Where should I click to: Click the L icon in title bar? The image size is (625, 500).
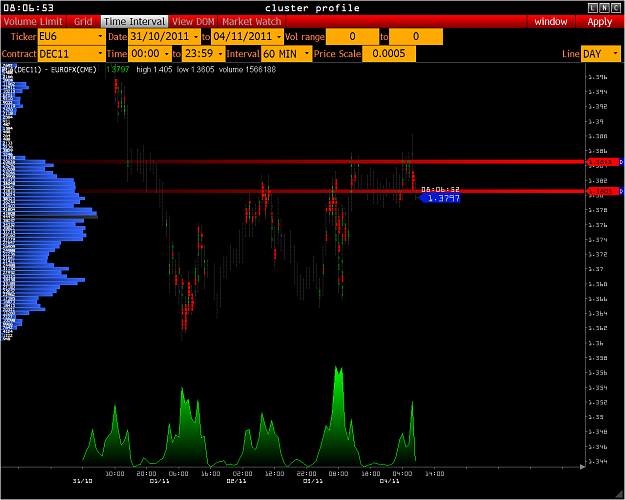593,8
